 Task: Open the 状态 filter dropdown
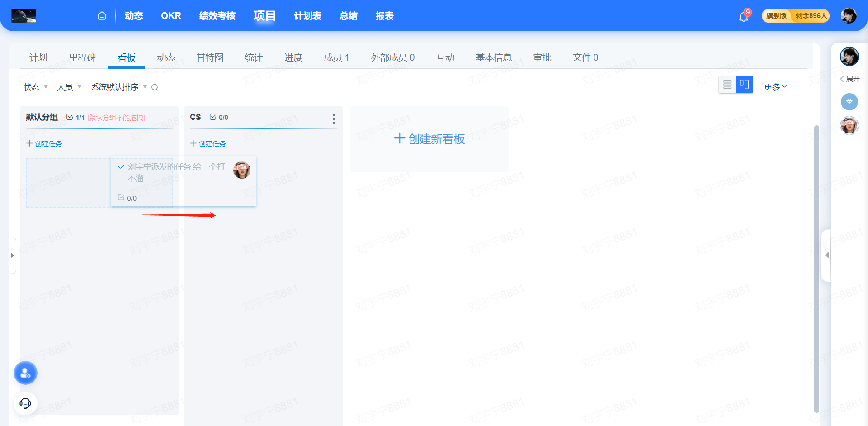pos(35,87)
